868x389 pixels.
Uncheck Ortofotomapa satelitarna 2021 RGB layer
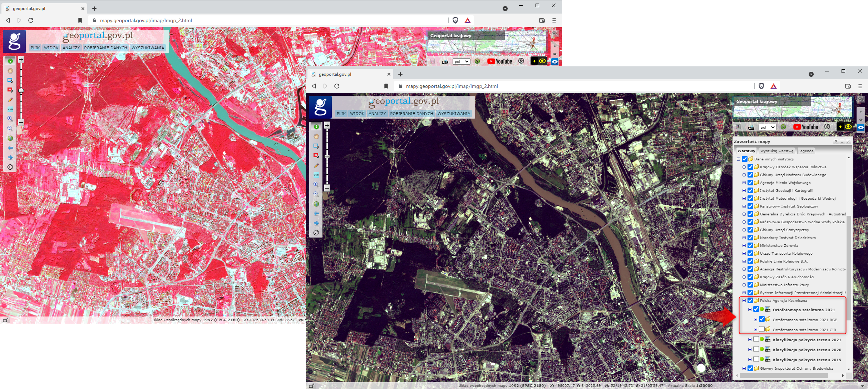pos(761,319)
